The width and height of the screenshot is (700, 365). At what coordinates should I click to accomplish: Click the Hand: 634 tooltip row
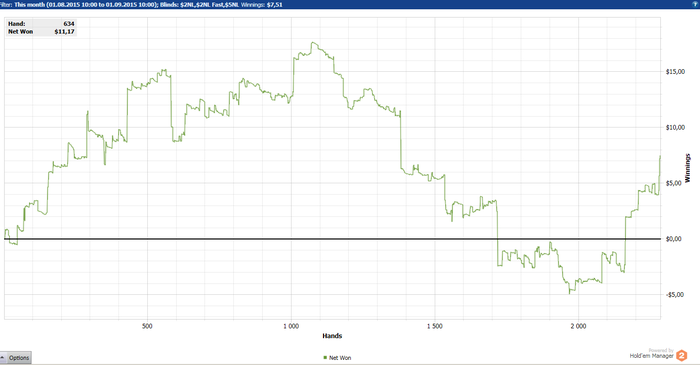point(41,24)
